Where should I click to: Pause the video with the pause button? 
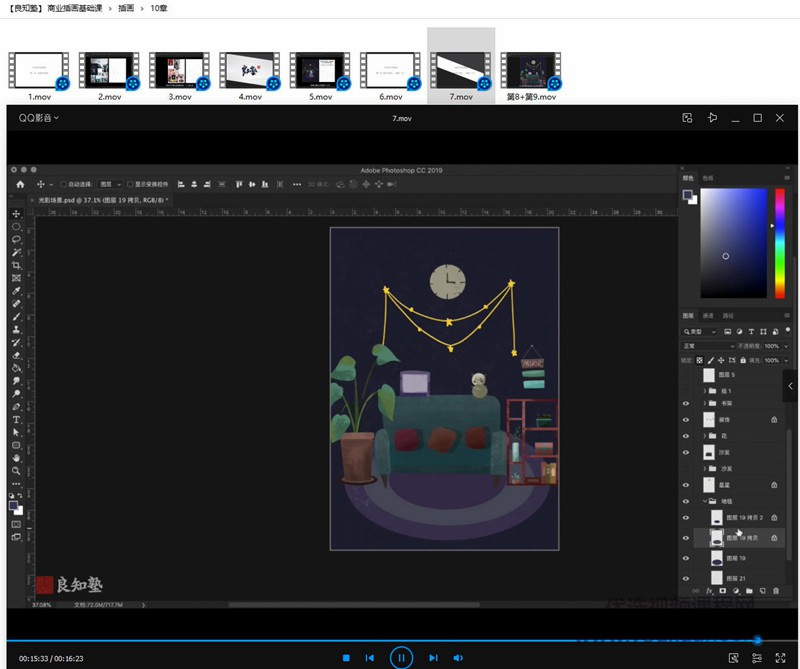coord(401,658)
